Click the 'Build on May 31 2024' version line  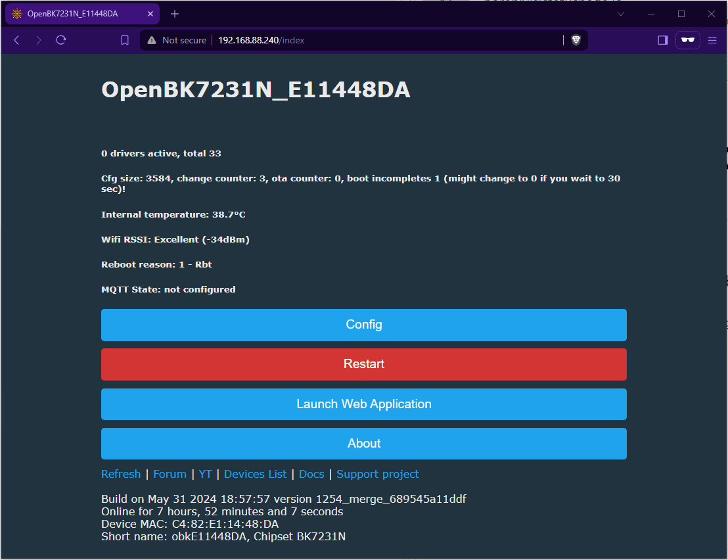[x=284, y=499]
